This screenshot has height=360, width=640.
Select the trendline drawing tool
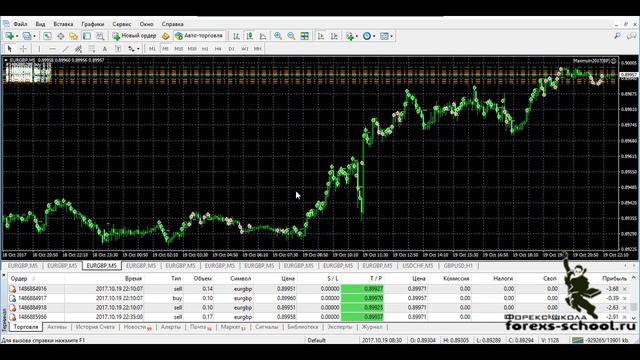coord(65,49)
